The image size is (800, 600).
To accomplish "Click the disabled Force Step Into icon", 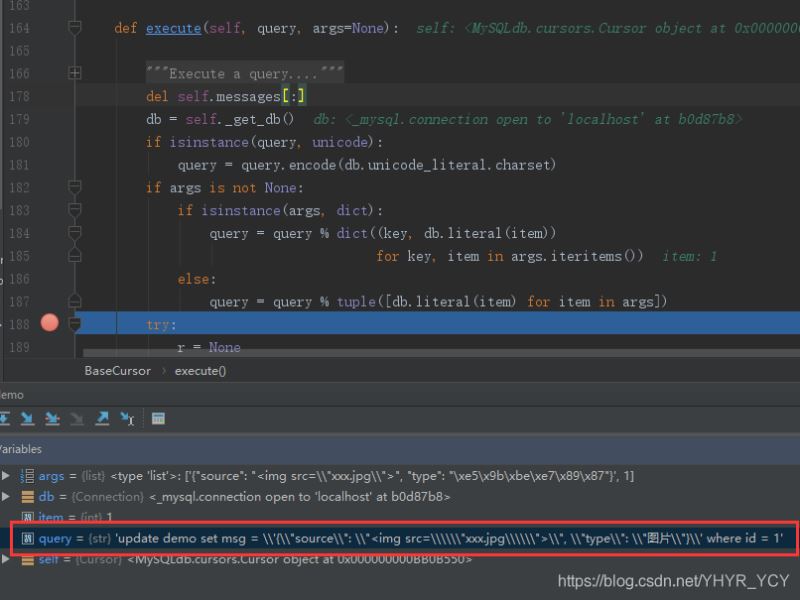I will 77,418.
